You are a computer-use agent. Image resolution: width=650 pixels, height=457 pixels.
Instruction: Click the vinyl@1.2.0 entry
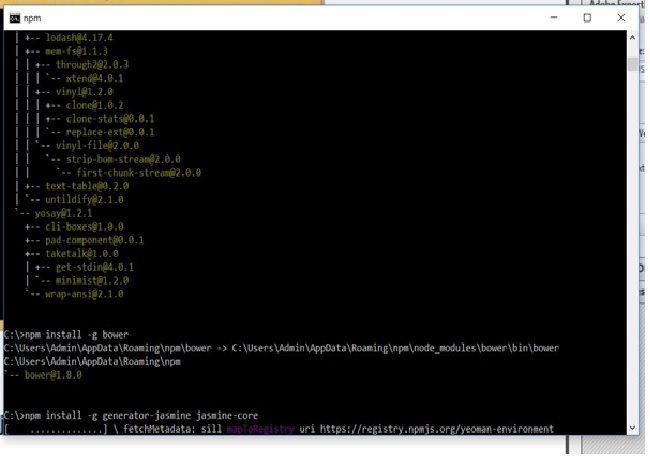point(84,92)
